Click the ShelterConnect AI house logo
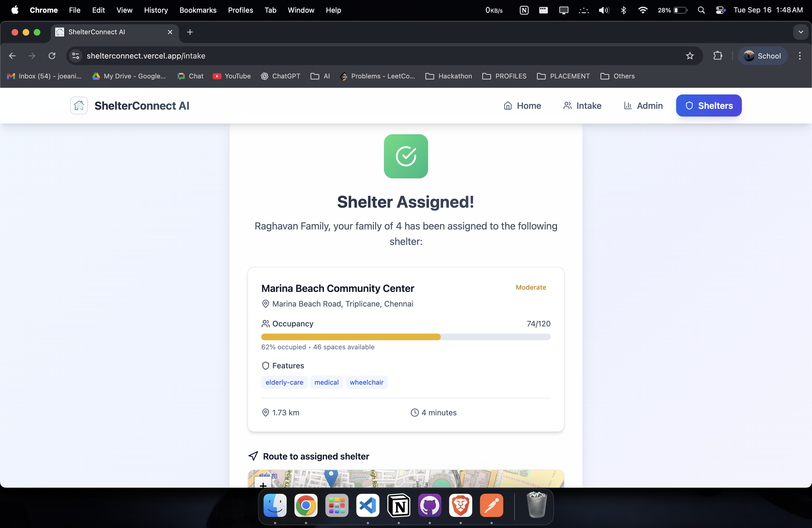The image size is (812, 528). (79, 106)
